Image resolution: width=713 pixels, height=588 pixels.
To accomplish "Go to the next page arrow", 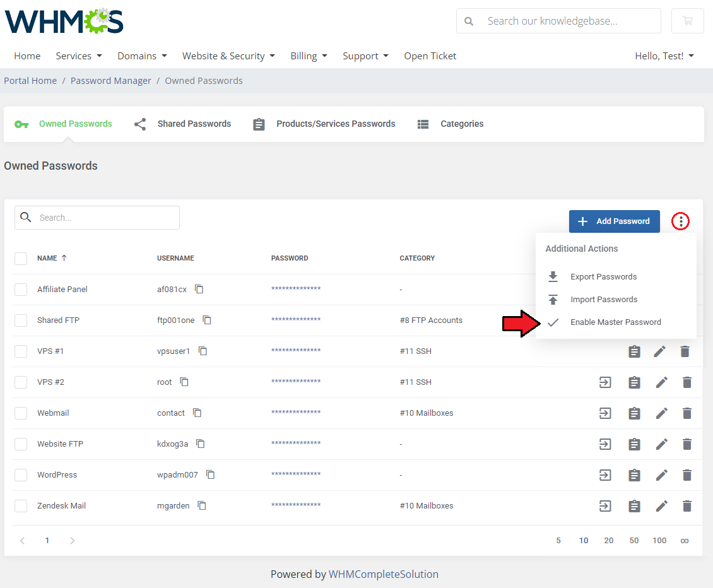I will point(73,541).
